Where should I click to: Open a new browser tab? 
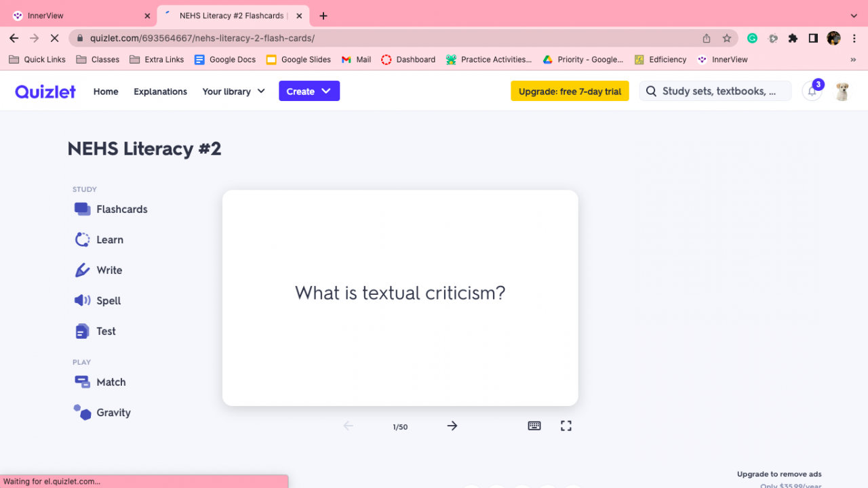tap(323, 16)
